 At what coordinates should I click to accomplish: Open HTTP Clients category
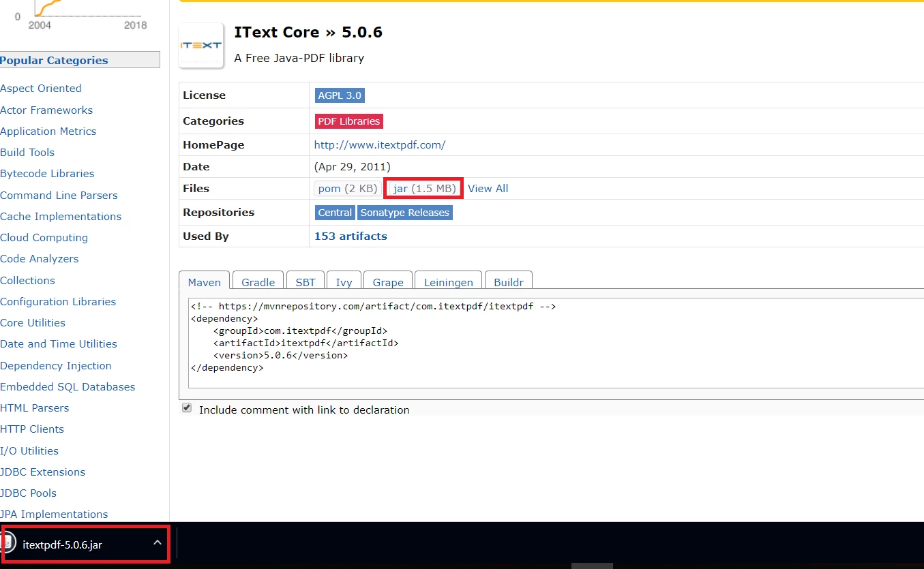[x=32, y=429]
